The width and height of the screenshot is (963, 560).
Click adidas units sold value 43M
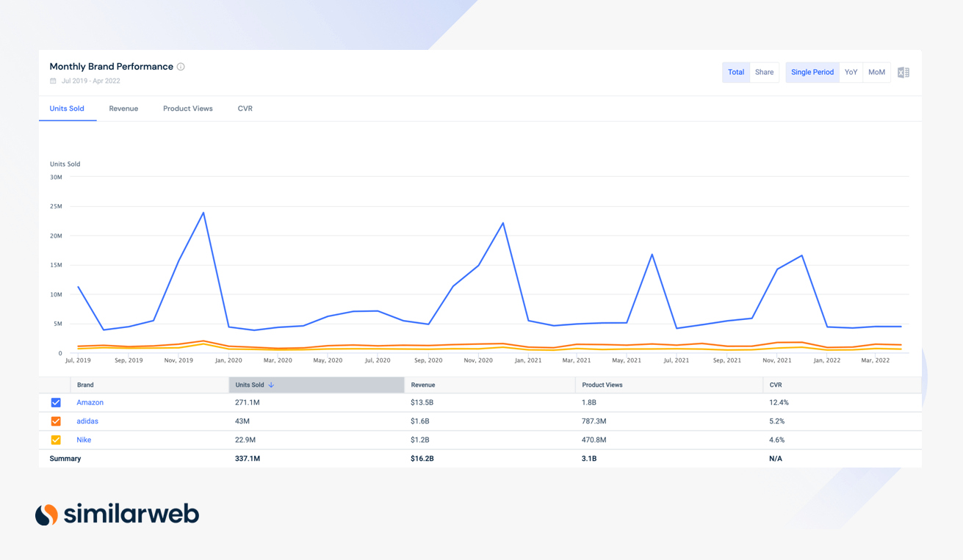(x=242, y=421)
